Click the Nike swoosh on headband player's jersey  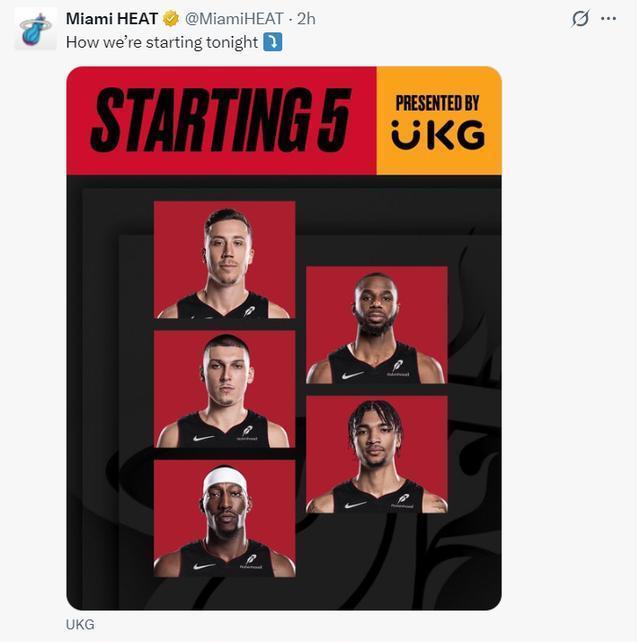pyautogui.click(x=204, y=566)
